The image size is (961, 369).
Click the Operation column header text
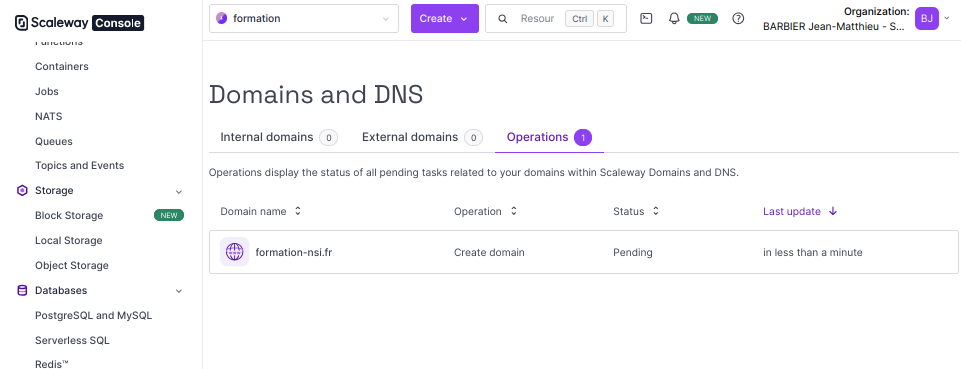(x=477, y=211)
